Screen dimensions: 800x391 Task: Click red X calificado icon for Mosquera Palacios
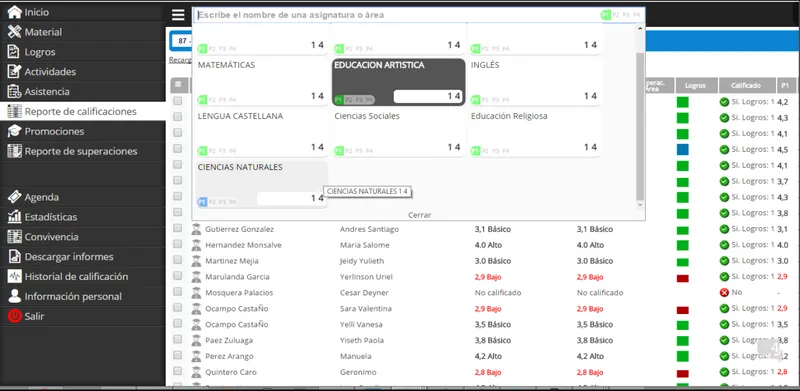pyautogui.click(x=724, y=292)
